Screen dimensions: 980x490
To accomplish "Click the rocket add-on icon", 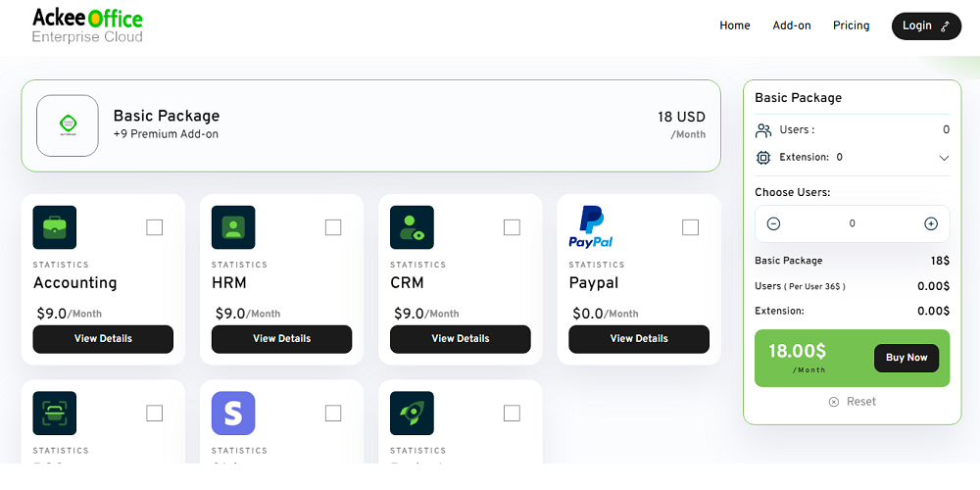I will point(412,414).
